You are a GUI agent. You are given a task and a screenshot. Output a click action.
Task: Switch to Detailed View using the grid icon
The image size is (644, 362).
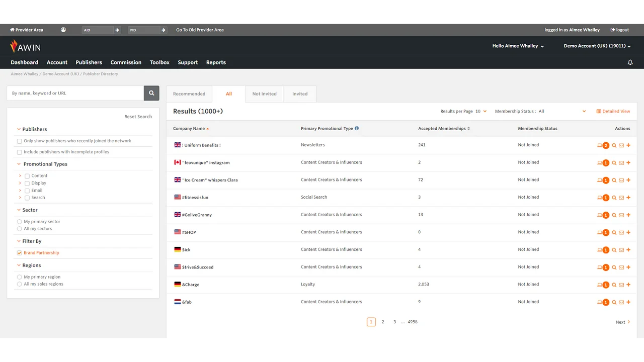tap(613, 111)
